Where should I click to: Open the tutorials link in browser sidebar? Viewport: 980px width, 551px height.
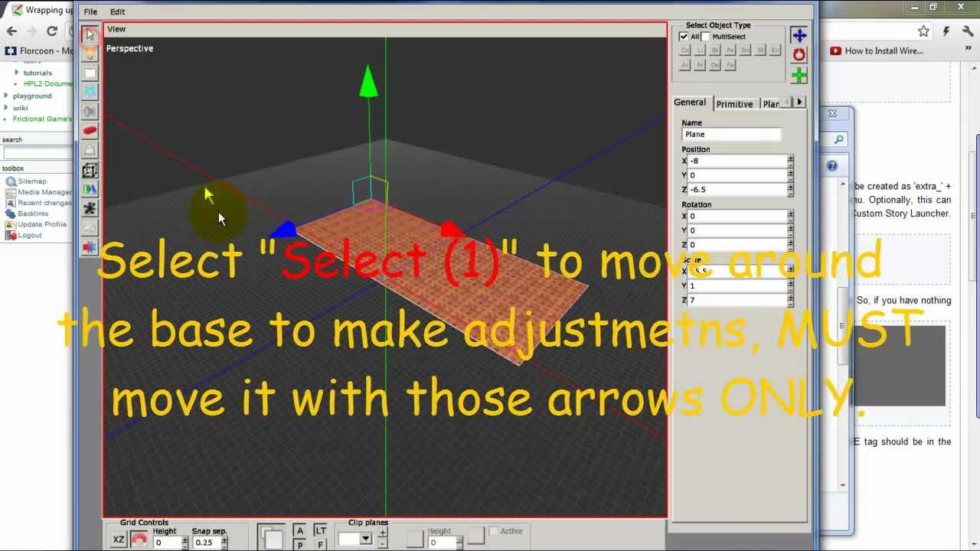click(x=38, y=73)
